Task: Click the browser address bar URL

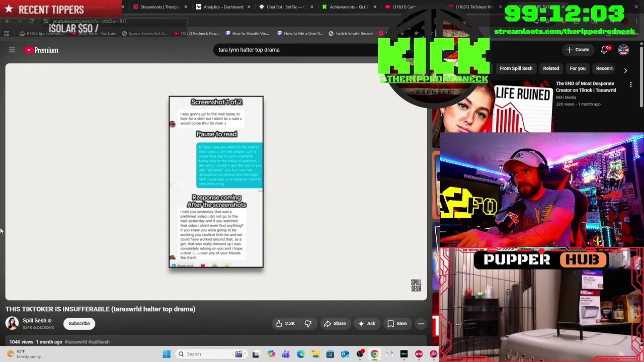Action: (90, 21)
